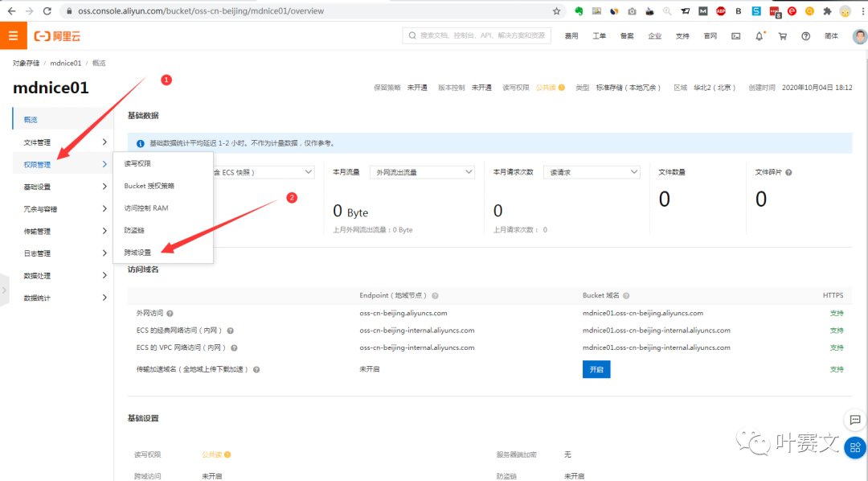This screenshot has width=868, height=481.
Task: Open the blue grid shortcut button
Action: (x=855, y=448)
